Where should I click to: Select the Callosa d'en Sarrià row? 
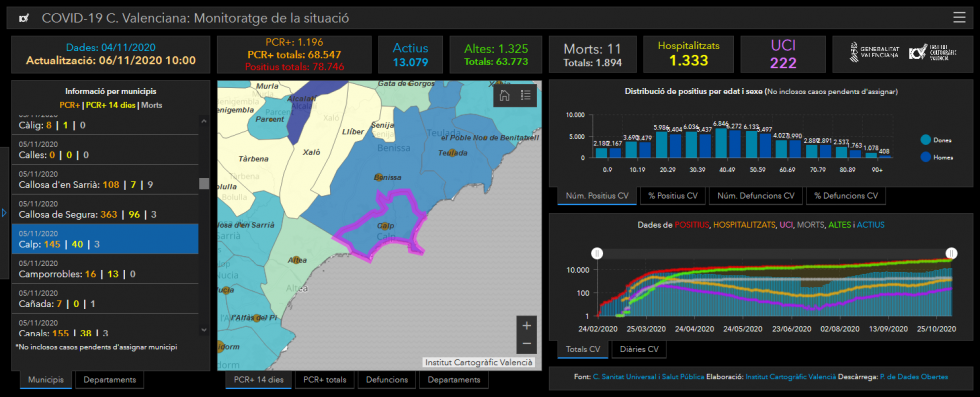coord(105,179)
